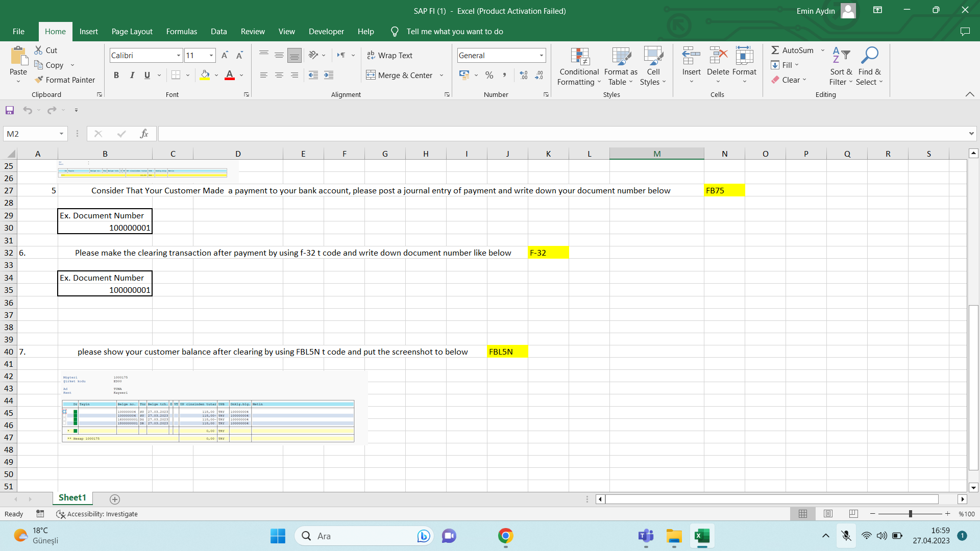Click the Increase Indent icon
The image size is (980, 551).
(329, 75)
